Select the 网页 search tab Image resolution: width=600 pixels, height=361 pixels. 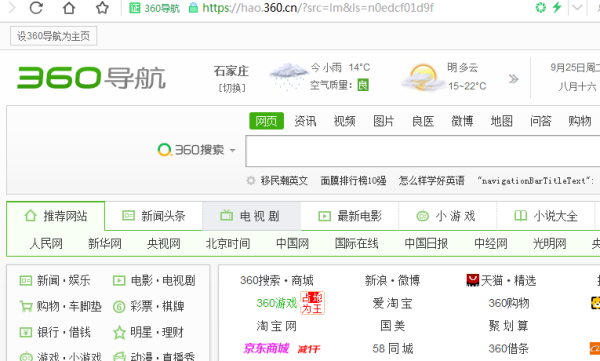266,121
